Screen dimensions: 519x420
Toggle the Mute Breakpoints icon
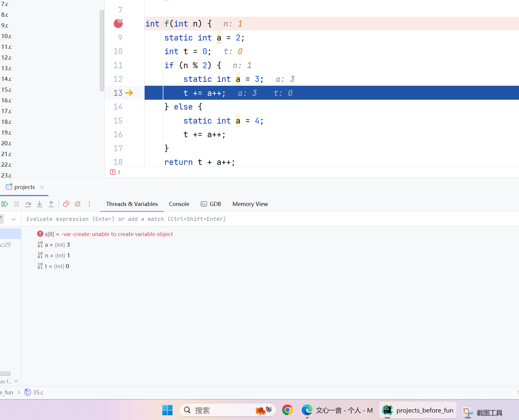click(78, 204)
